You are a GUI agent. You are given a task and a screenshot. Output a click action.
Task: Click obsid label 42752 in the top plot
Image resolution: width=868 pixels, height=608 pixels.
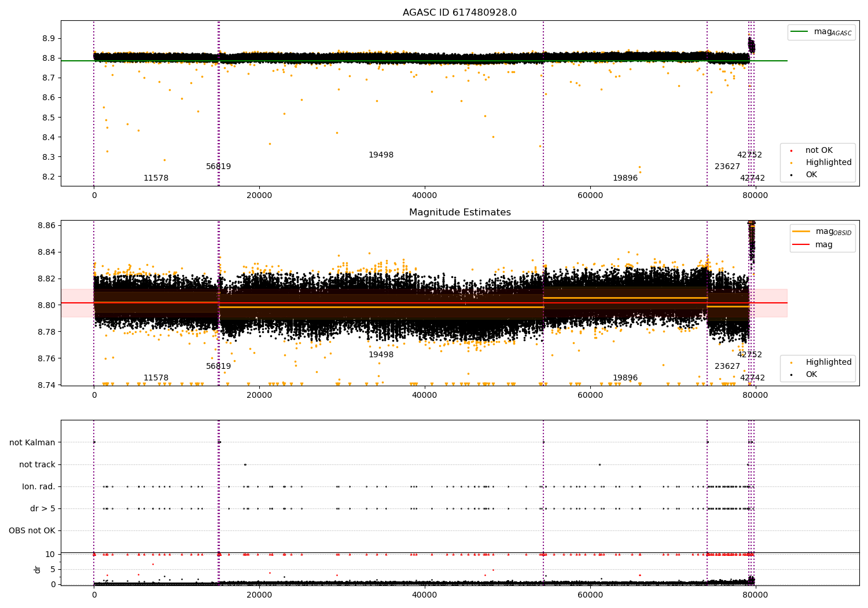point(749,155)
